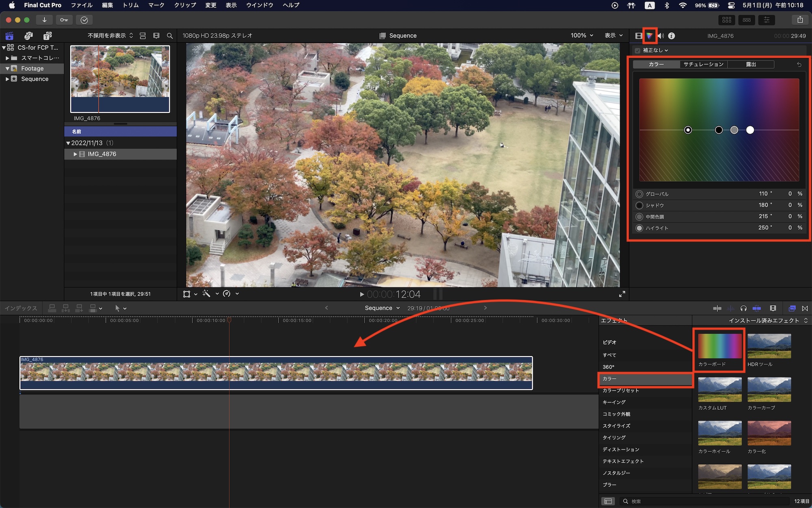
Task: Expand the 2022/11/13 date group
Action: click(68, 143)
